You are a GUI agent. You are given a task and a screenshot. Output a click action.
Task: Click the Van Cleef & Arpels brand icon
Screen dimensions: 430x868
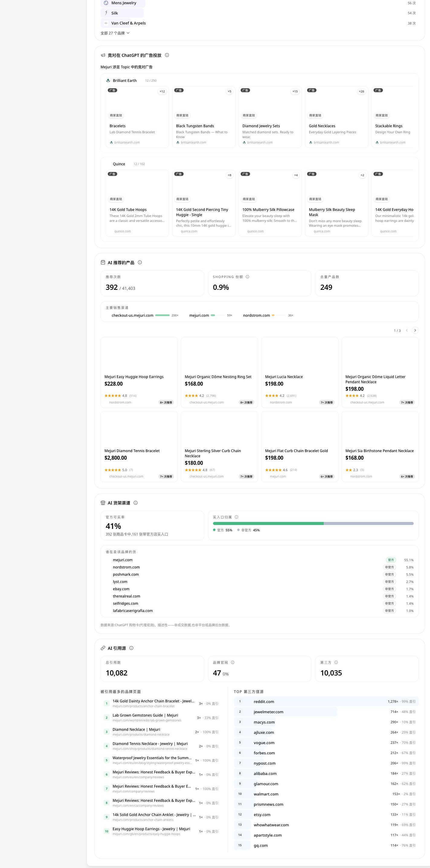tap(106, 23)
